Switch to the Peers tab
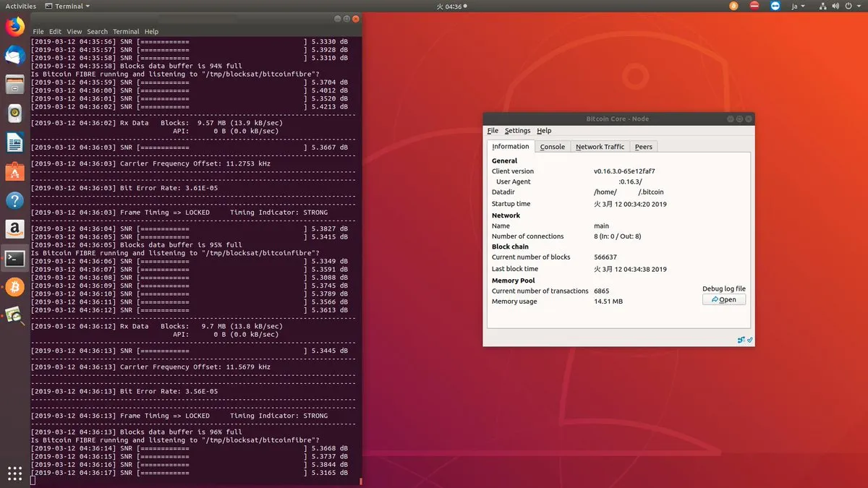The height and width of the screenshot is (488, 868). coord(644,147)
